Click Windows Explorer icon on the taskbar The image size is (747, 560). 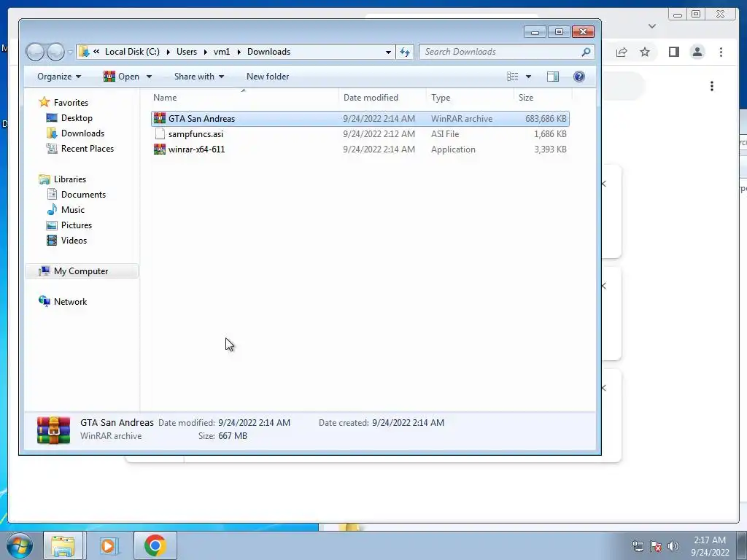(x=63, y=545)
